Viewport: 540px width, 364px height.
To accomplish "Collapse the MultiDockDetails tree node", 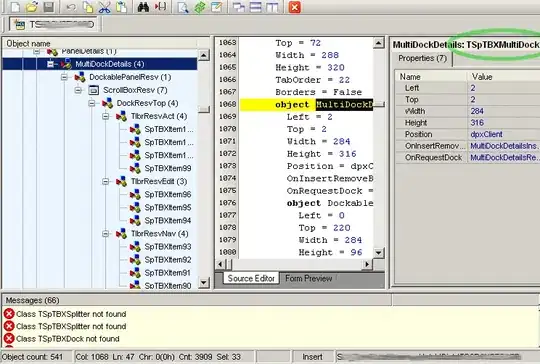I will [50, 64].
